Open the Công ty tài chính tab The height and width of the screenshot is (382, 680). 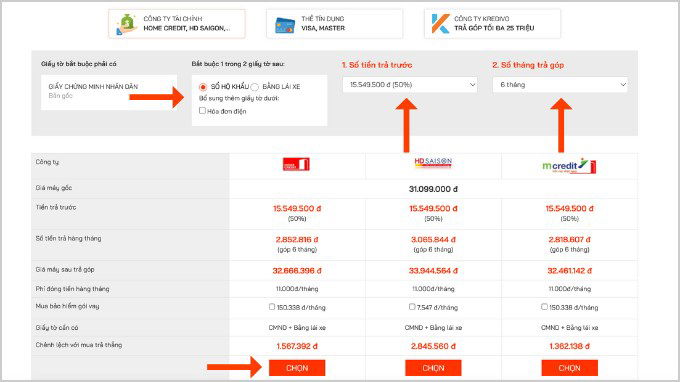pyautogui.click(x=177, y=24)
